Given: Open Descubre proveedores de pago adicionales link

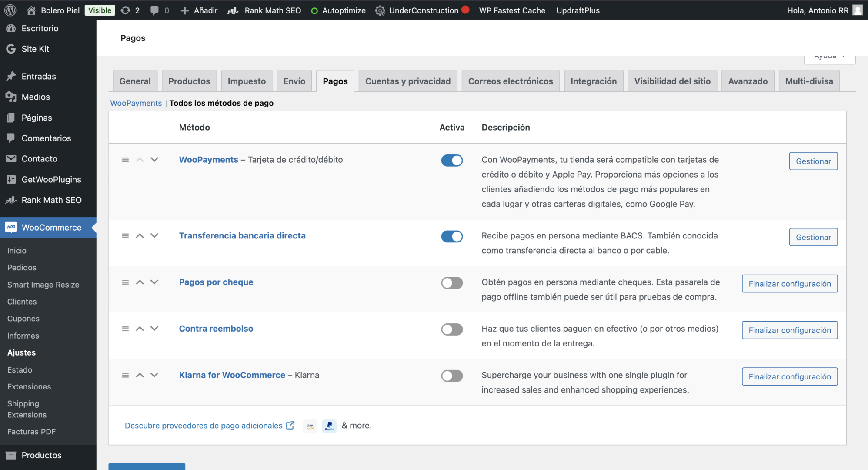Looking at the screenshot, I should 209,426.
